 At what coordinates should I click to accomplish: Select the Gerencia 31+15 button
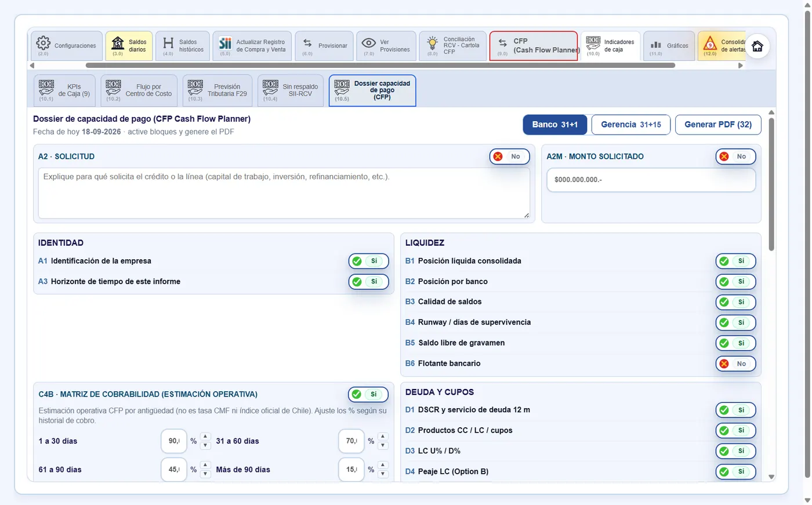coord(631,125)
